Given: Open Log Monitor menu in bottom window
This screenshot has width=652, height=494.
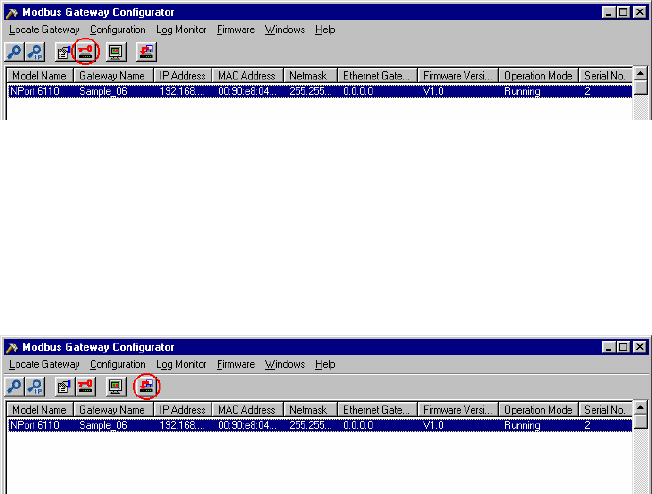Looking at the screenshot, I should (181, 365).
